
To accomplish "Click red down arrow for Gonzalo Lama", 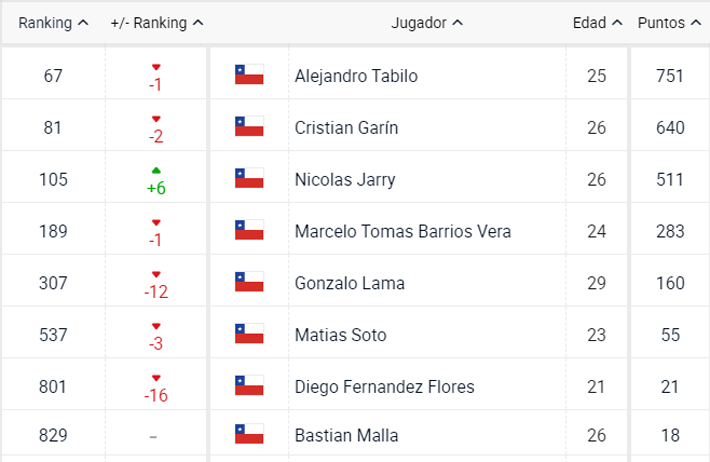I will tap(156, 274).
